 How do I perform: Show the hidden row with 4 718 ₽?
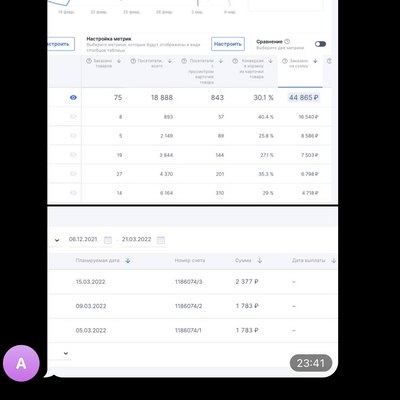pyautogui.click(x=73, y=193)
